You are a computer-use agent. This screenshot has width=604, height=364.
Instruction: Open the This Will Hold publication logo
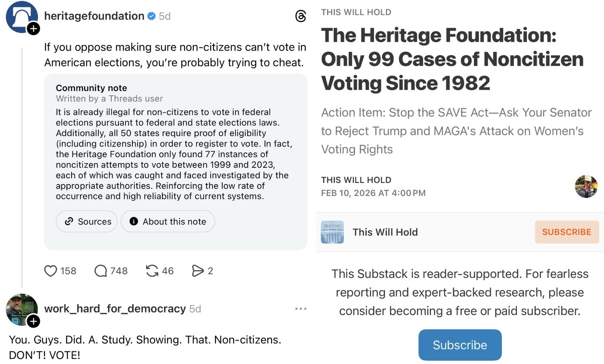(332, 232)
